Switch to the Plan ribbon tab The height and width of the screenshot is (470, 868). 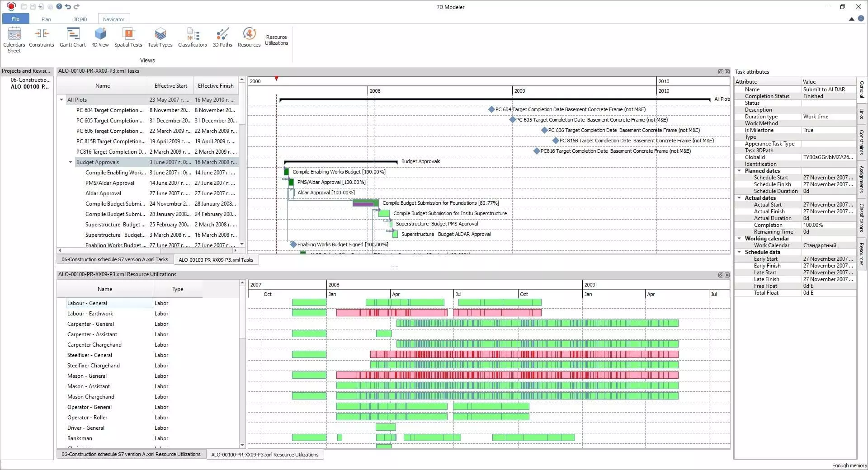[46, 19]
